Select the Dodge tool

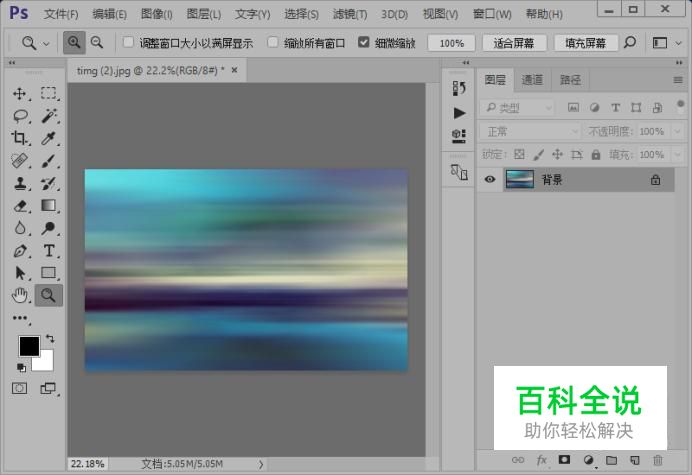49,228
